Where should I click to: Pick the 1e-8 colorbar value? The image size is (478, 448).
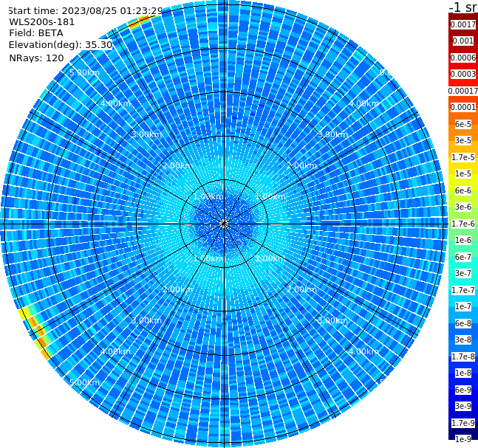click(x=463, y=373)
